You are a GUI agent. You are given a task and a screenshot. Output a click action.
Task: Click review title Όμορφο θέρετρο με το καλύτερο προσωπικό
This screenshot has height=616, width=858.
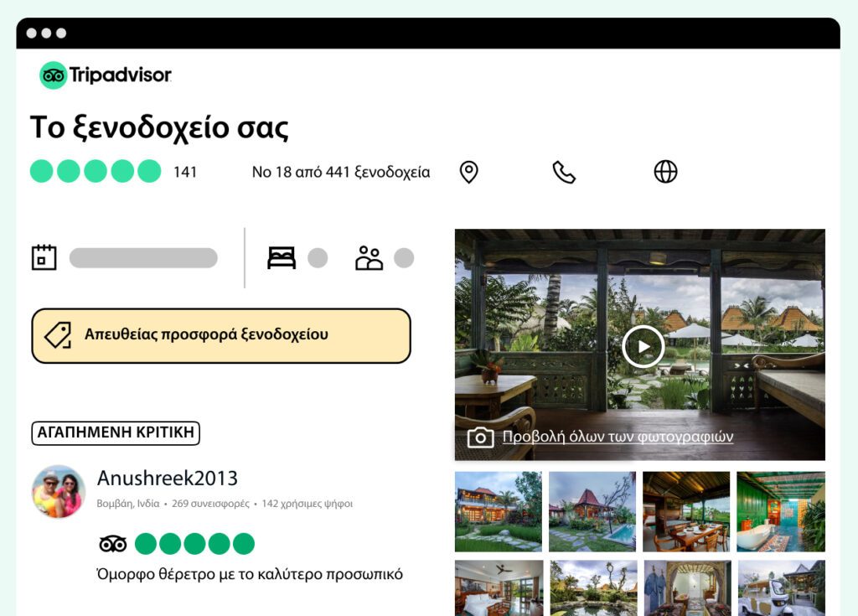pyautogui.click(x=250, y=574)
